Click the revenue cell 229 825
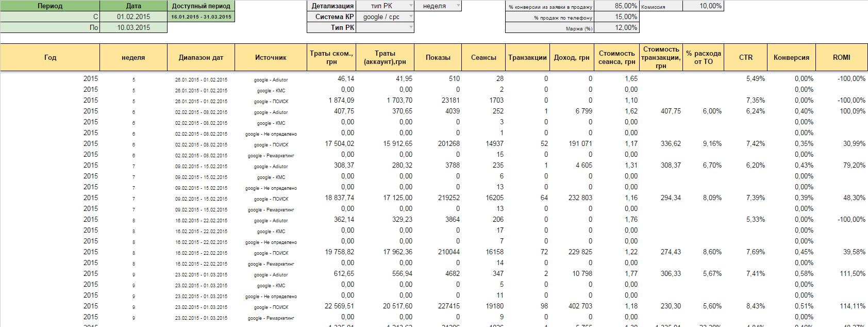 tap(580, 252)
